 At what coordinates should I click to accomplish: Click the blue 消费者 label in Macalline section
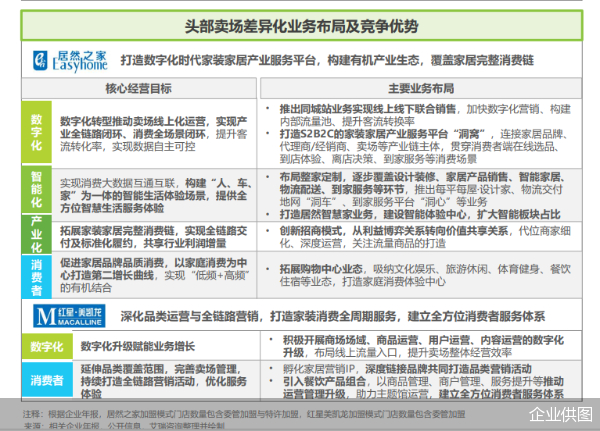[47, 380]
